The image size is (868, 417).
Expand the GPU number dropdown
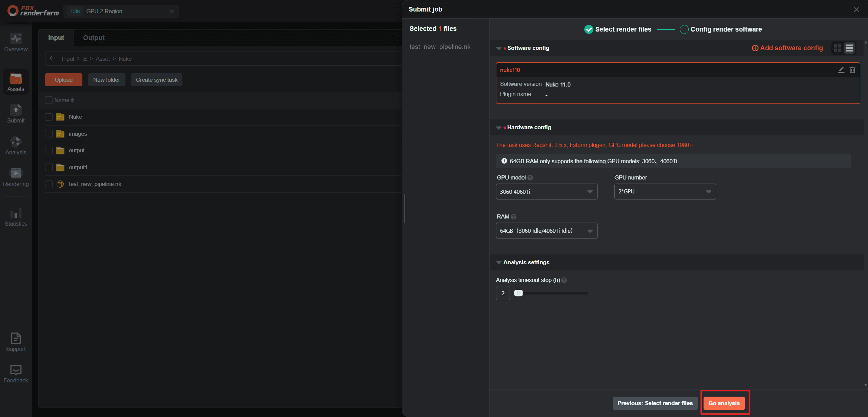coord(665,192)
